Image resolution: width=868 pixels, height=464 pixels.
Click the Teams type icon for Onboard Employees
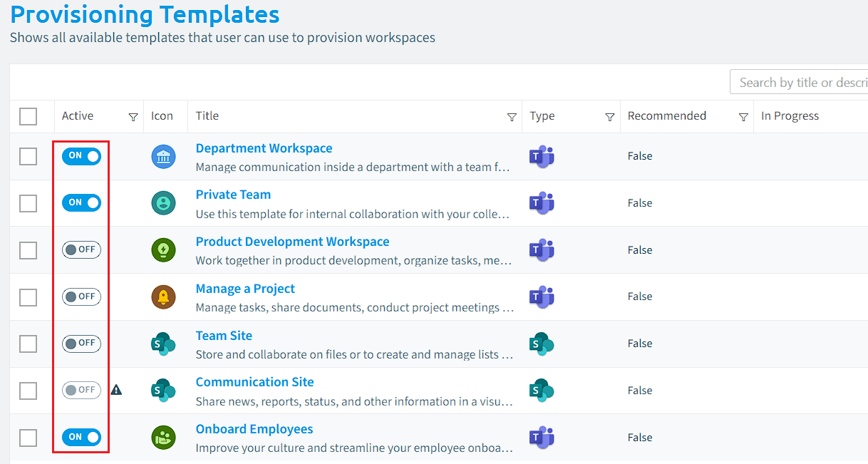(x=542, y=437)
